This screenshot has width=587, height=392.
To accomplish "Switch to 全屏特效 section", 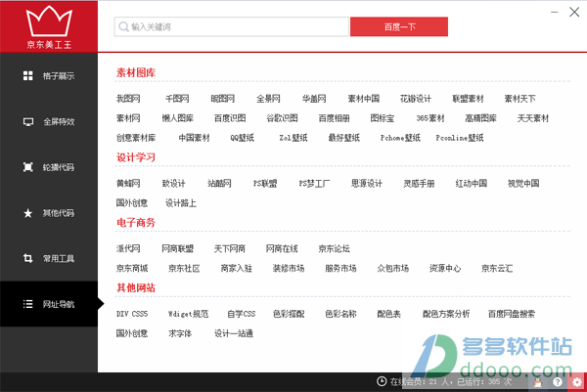I will (x=49, y=122).
